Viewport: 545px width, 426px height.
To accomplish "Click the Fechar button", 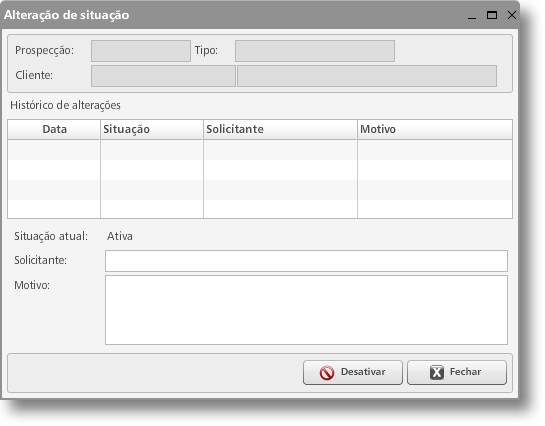I will click(457, 372).
